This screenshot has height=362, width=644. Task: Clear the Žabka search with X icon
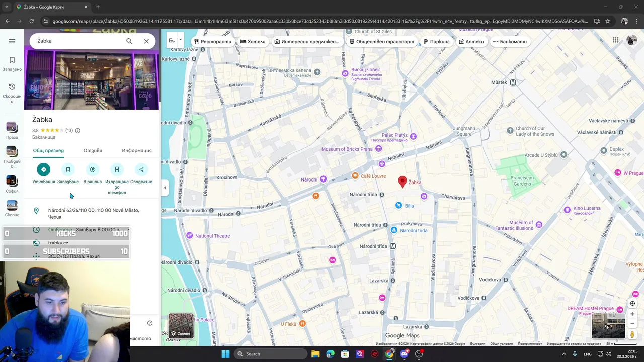146,41
